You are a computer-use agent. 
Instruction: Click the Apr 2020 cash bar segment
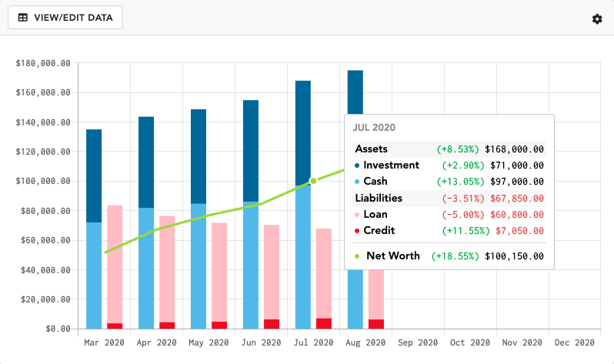pos(146,268)
